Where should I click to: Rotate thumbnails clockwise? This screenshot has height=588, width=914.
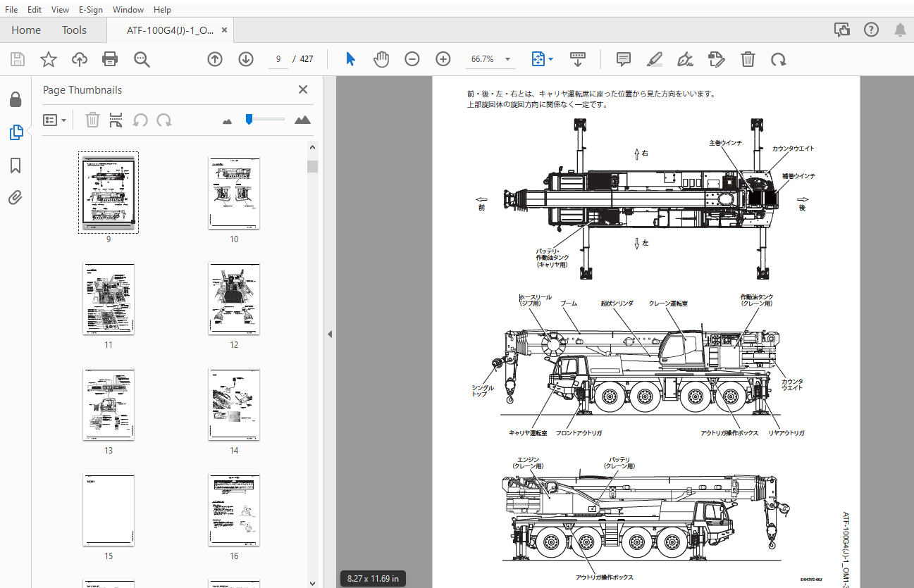click(x=164, y=120)
